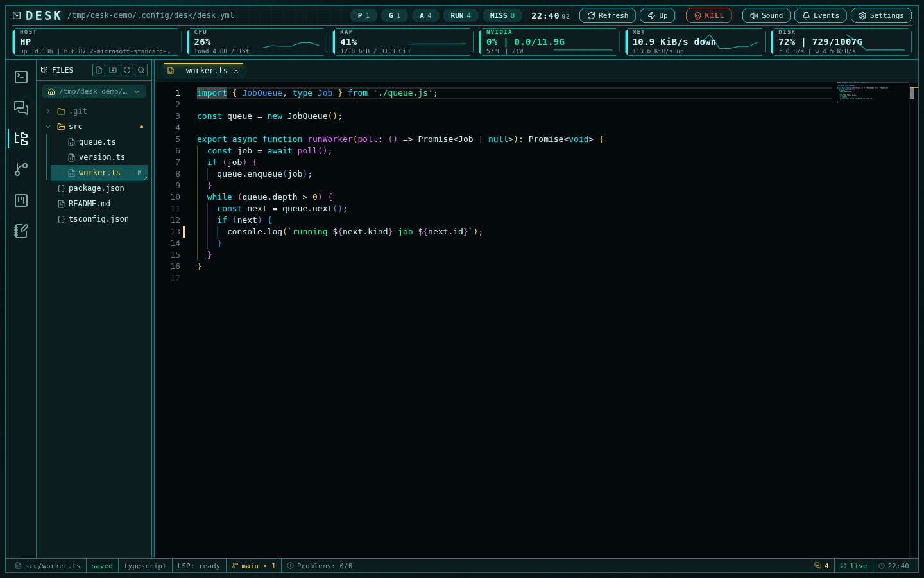Viewport: 924px width, 578px height.
Task: Click the G 1 status pill
Action: pos(395,15)
